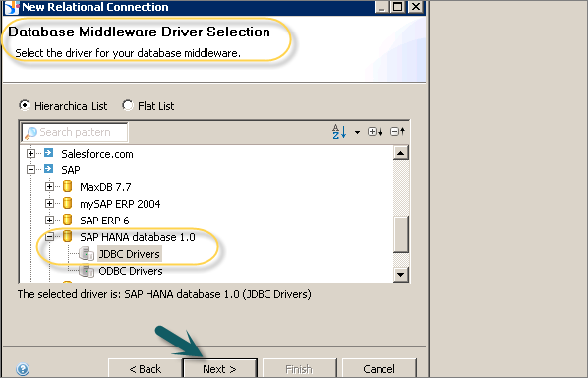588x378 pixels.
Task: Click the sort A-Z icon
Action: [339, 132]
